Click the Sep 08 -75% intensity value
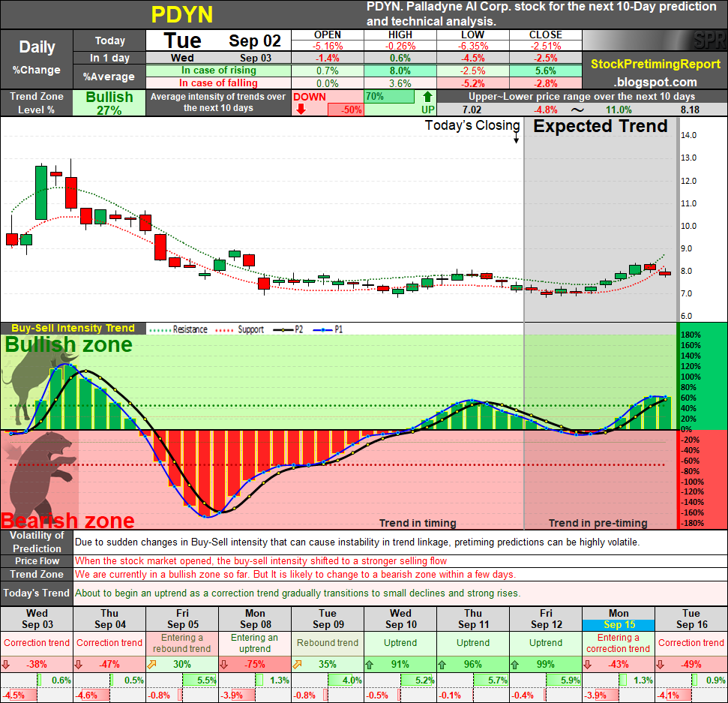Viewport: 728px width, 703px height. tap(255, 665)
